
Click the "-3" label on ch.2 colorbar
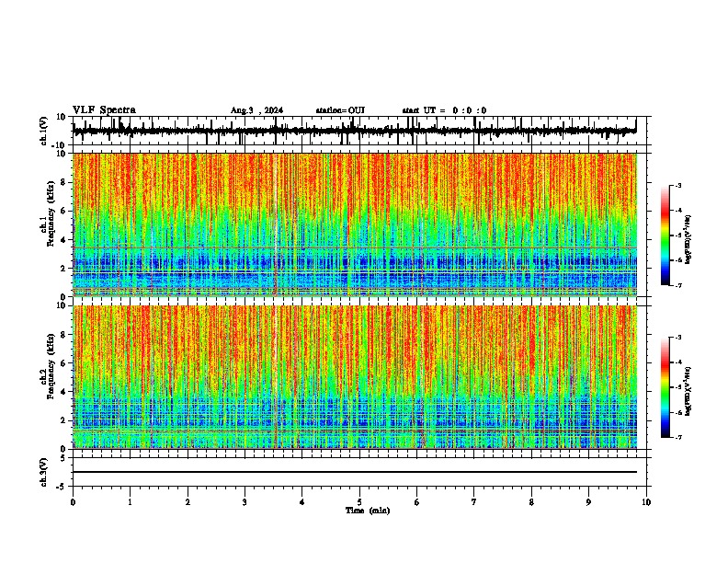(x=677, y=338)
